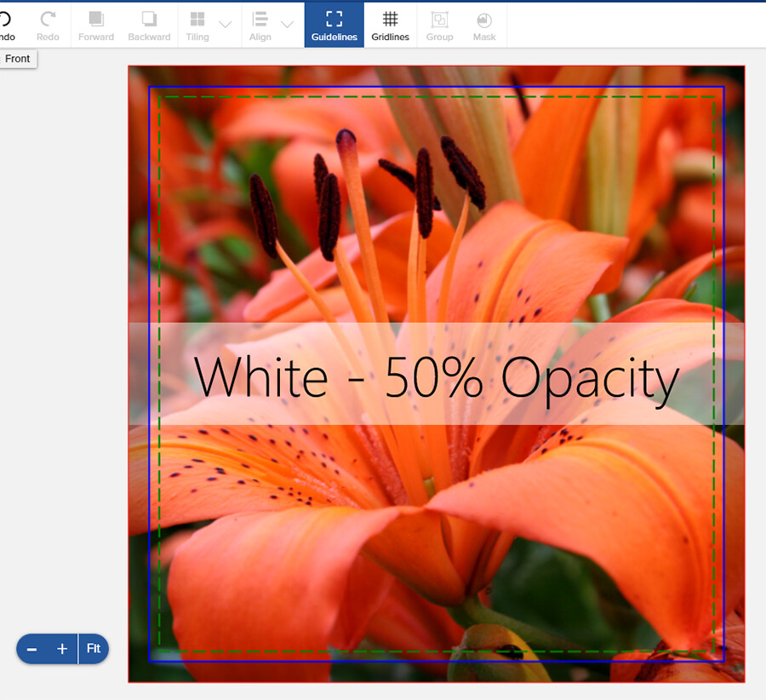Image resolution: width=766 pixels, height=700 pixels.
Task: Click Fit to fit canvas
Action: 94,649
